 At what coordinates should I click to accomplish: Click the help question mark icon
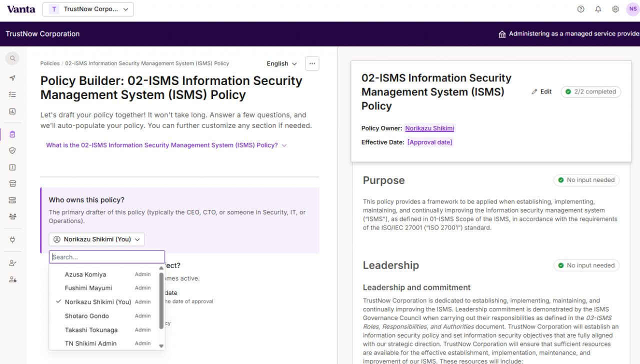click(x=580, y=9)
